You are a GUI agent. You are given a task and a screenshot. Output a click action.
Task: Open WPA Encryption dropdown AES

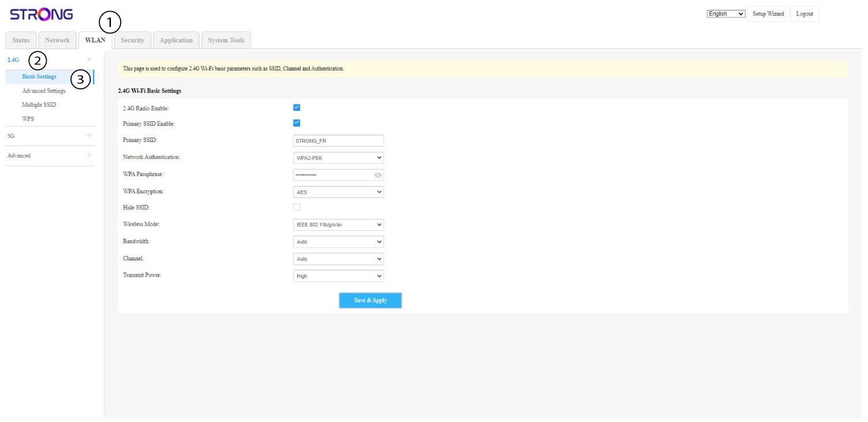(339, 192)
